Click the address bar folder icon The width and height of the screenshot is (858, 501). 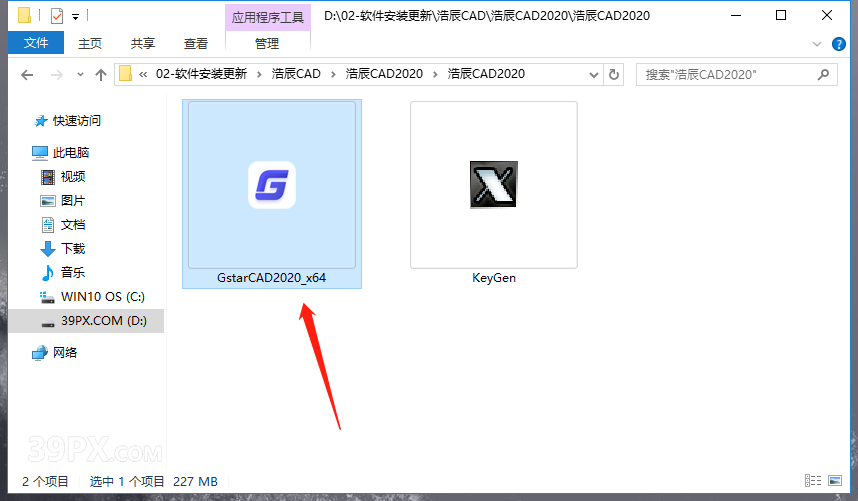point(126,73)
